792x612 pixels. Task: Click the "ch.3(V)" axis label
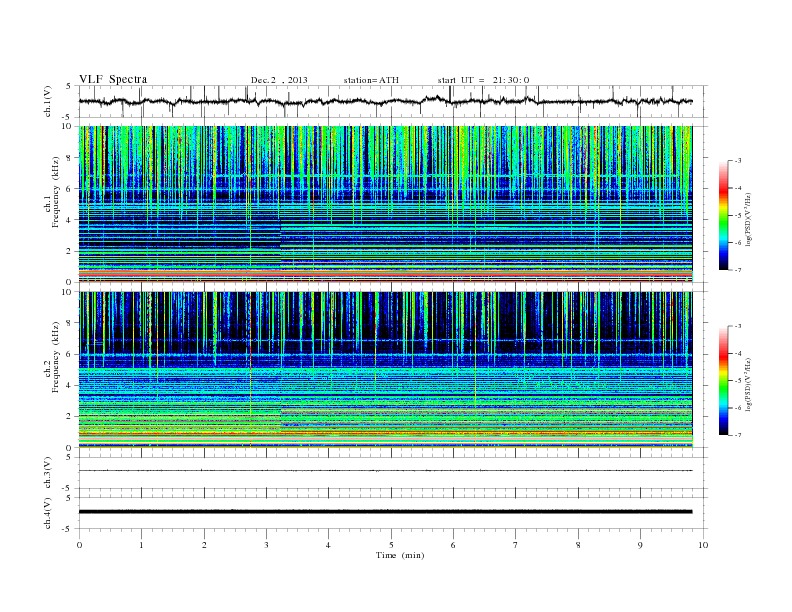[48, 473]
